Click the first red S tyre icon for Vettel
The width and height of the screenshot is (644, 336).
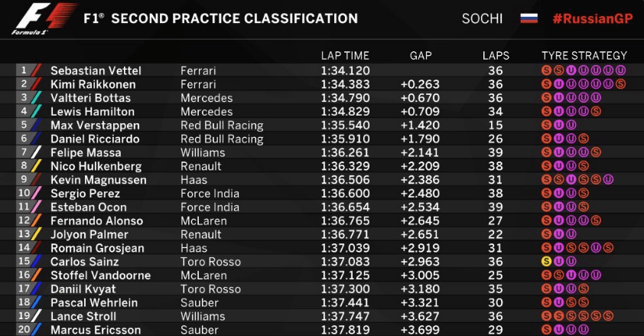click(546, 70)
